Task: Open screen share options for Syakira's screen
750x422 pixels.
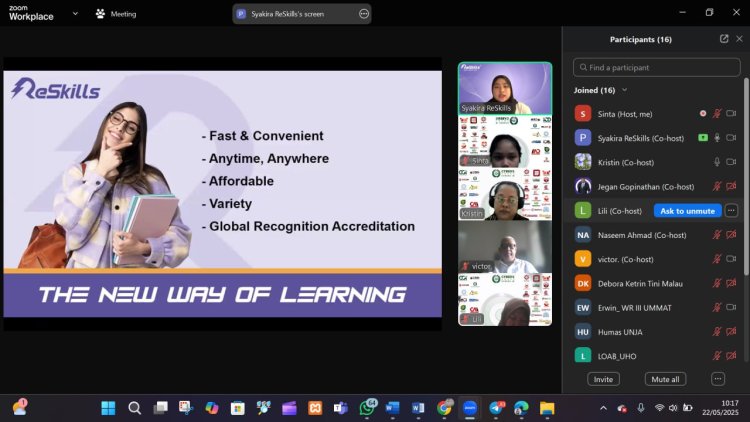Action: click(364, 14)
